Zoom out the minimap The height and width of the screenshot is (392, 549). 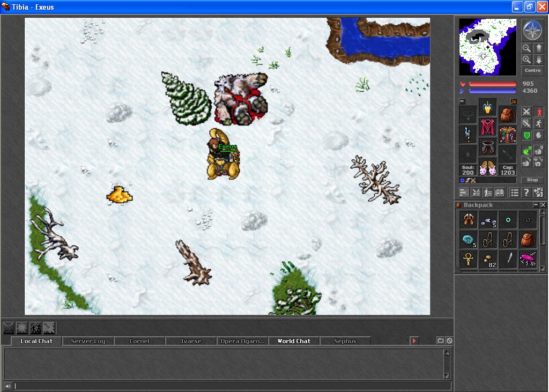point(526,48)
